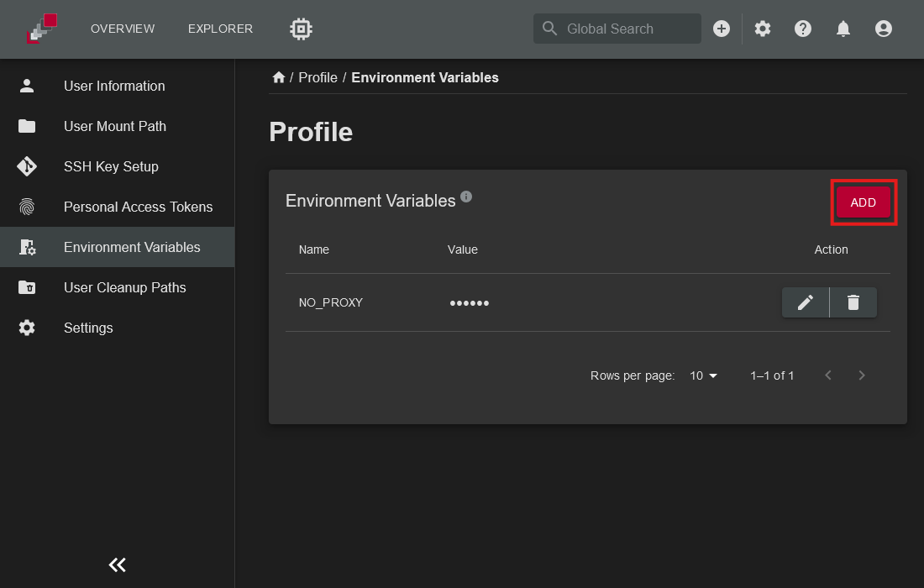Click the User Mount Path folder icon
The width and height of the screenshot is (924, 588).
coord(27,126)
